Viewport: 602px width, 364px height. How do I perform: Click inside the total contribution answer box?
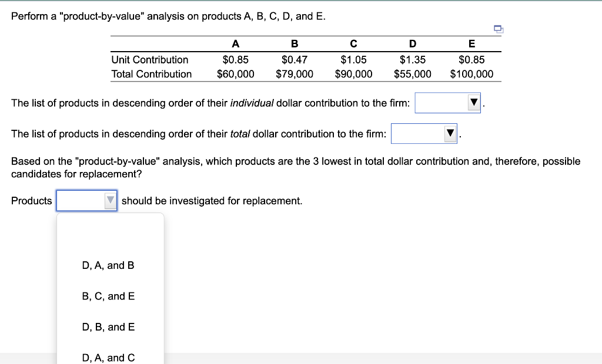click(417, 133)
